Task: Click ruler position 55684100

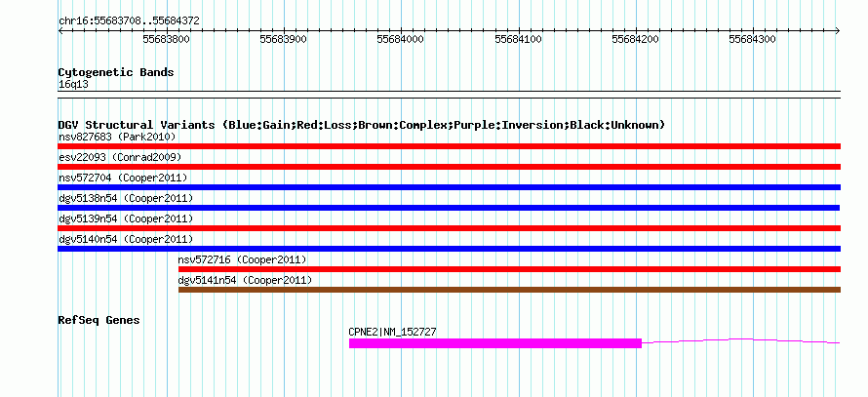Action: 518,39
